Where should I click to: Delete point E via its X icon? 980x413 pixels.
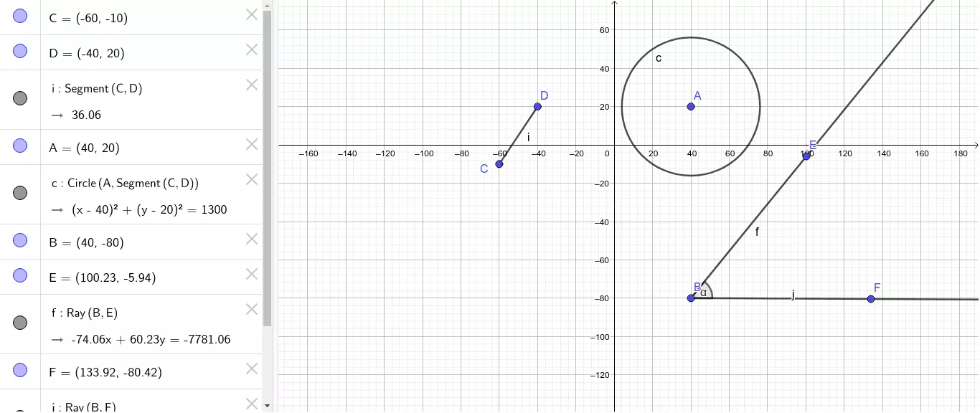[x=252, y=274]
